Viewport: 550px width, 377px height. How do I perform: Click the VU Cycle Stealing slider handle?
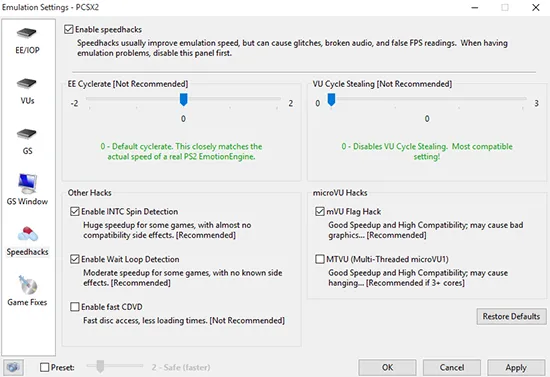(x=331, y=100)
